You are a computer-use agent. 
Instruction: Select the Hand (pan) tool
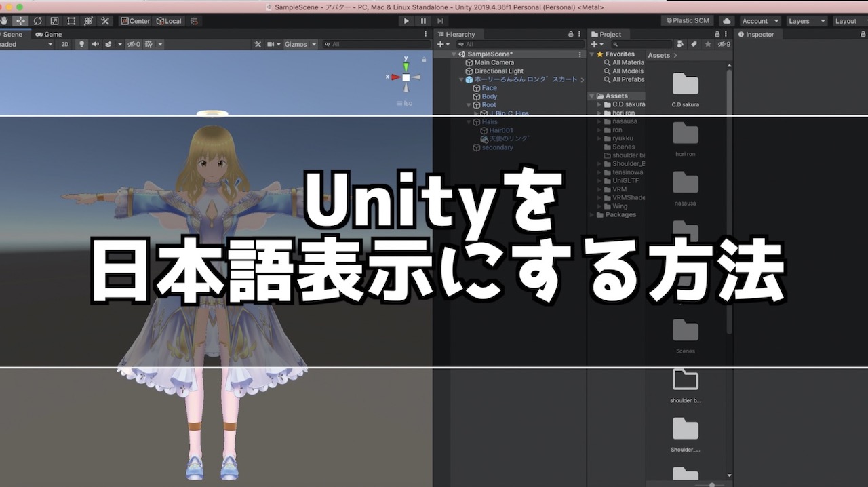tap(5, 20)
